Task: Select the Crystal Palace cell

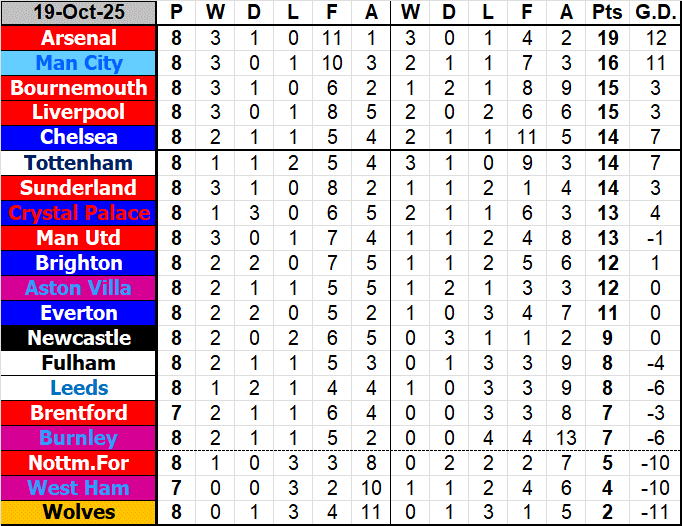Action: coord(79,213)
